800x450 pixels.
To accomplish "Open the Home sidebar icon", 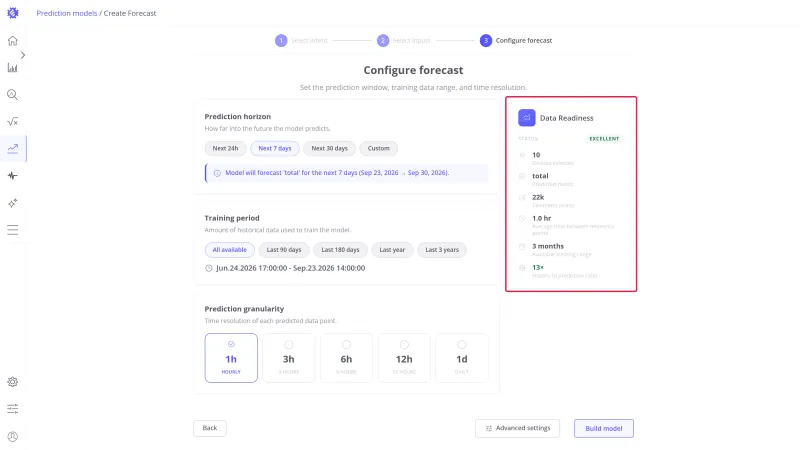I will point(13,41).
